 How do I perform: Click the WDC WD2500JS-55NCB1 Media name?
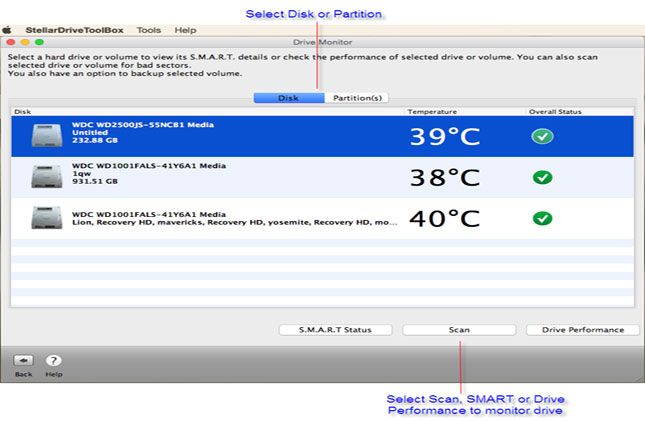(x=143, y=125)
